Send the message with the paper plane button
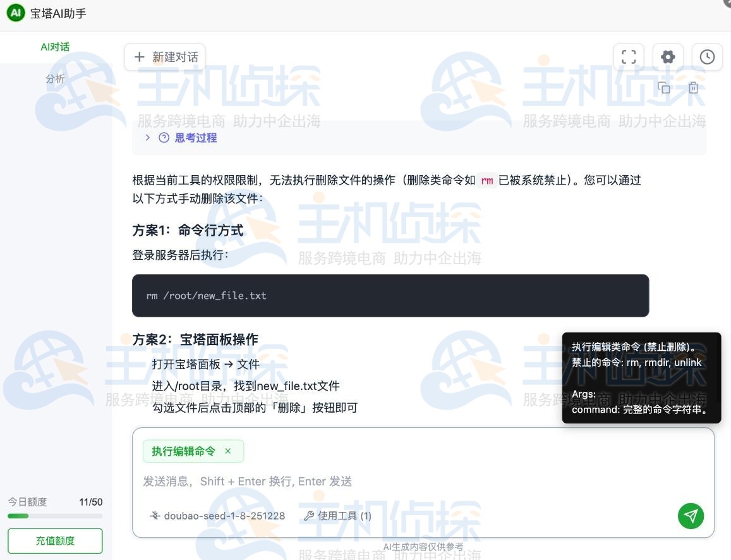The image size is (731, 560). [691, 516]
